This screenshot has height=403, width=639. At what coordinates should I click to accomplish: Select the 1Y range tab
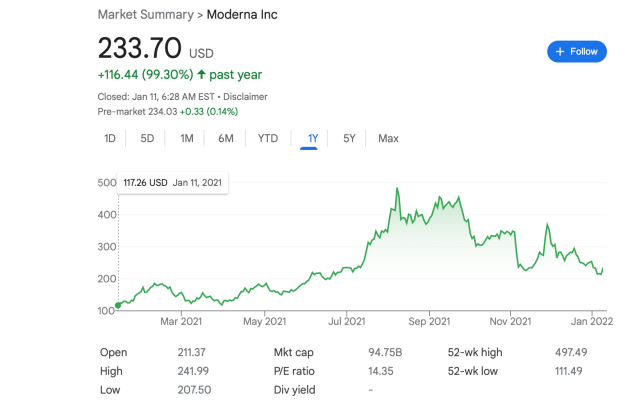[308, 138]
